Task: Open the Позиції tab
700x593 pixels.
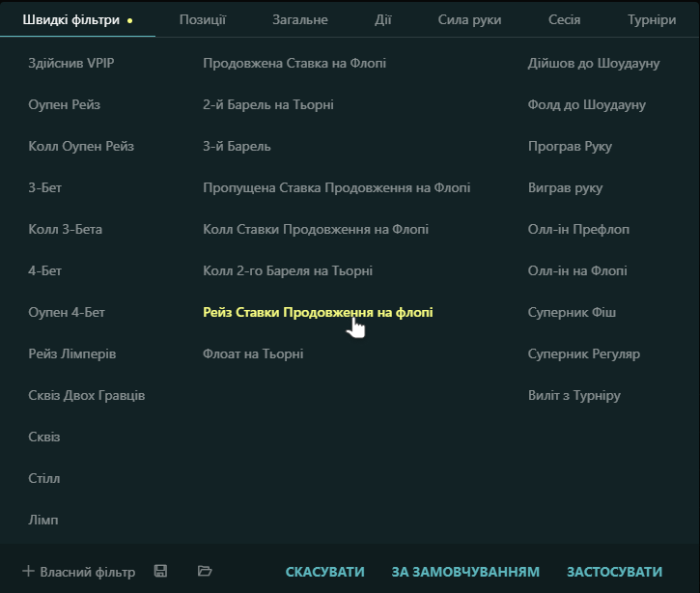Action: (203, 20)
